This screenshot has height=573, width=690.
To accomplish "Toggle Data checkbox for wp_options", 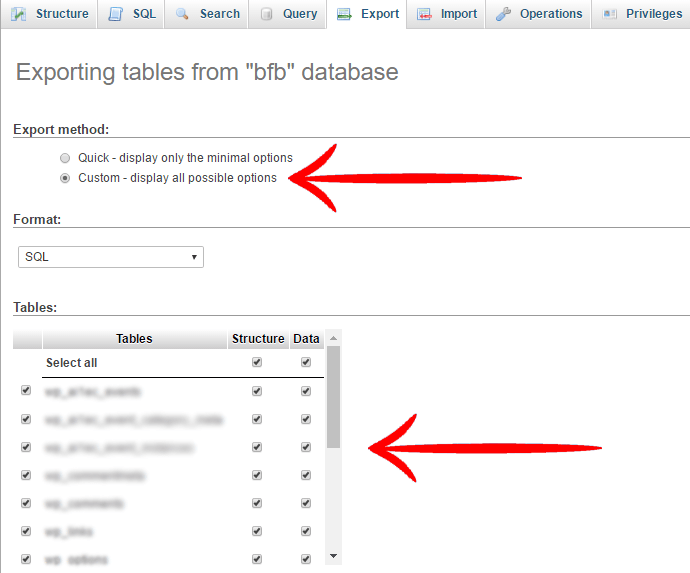I will tap(306, 559).
